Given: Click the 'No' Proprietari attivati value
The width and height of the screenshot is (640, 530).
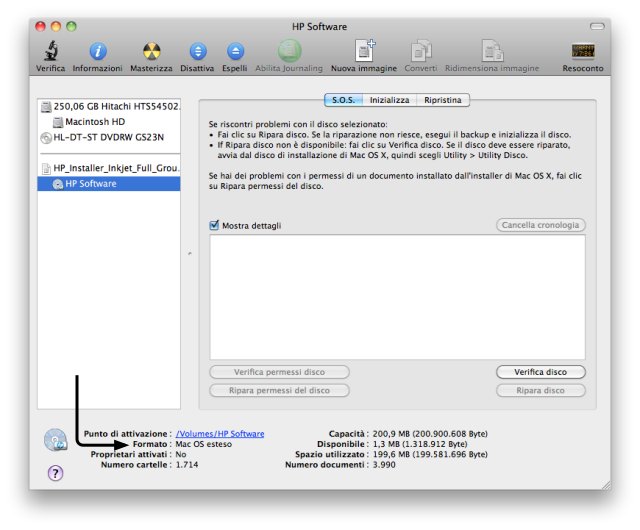Looking at the screenshot, I should [x=181, y=454].
